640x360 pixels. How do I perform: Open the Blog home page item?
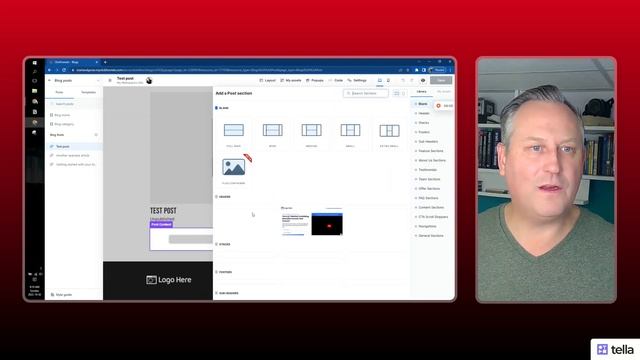(x=60, y=115)
